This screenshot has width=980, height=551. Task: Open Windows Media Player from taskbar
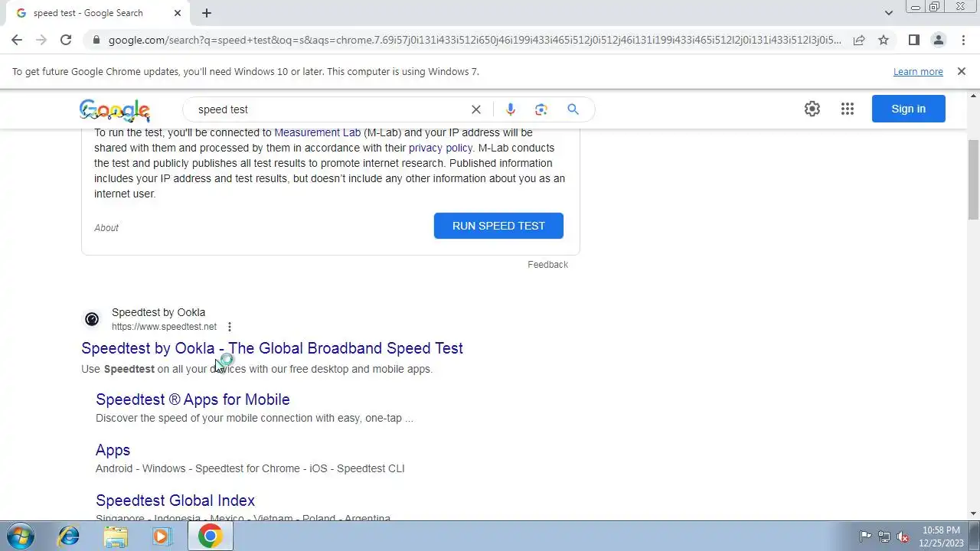click(162, 536)
